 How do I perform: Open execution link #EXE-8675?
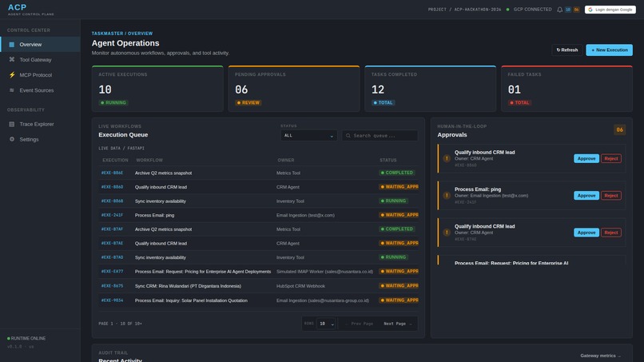click(112, 285)
